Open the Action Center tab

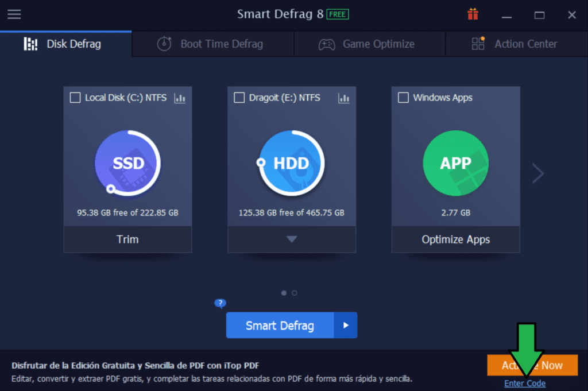tap(517, 44)
